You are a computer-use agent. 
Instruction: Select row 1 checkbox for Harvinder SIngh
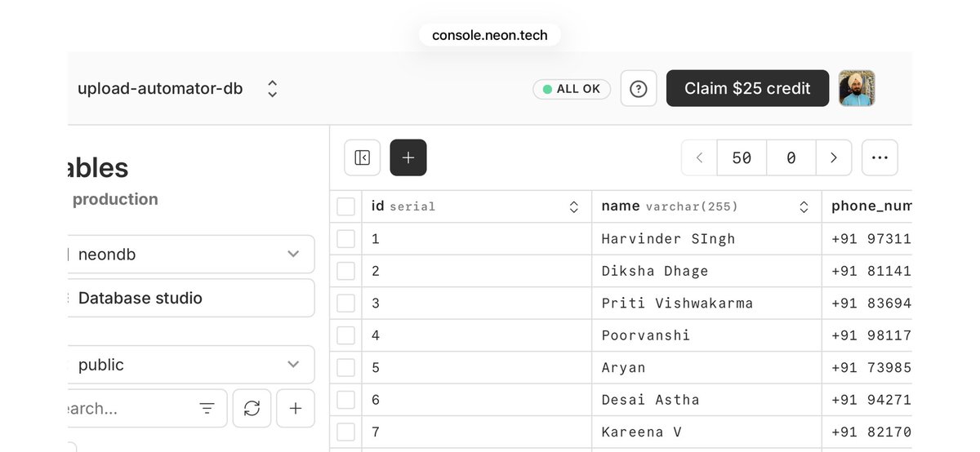pos(346,239)
